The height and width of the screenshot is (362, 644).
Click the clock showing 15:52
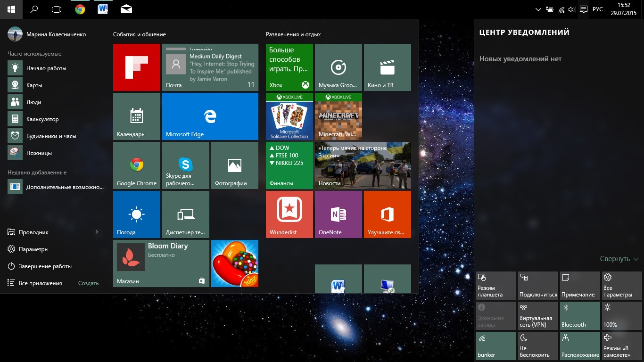point(623,9)
